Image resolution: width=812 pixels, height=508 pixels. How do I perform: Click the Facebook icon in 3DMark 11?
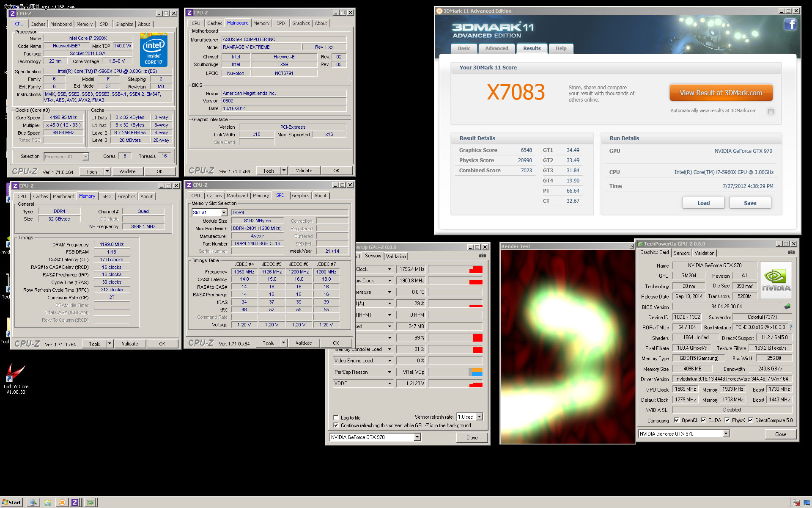tap(790, 25)
